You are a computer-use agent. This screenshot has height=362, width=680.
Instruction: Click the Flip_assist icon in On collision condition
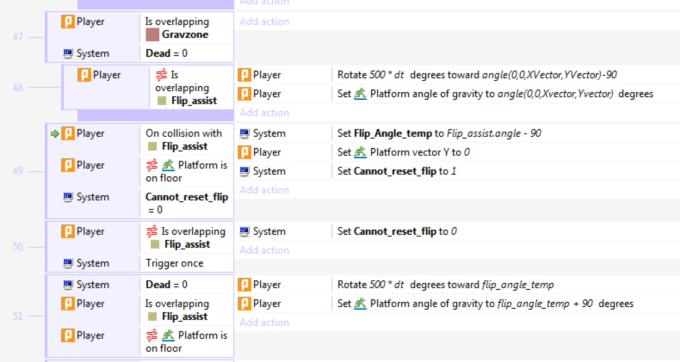tap(152, 147)
